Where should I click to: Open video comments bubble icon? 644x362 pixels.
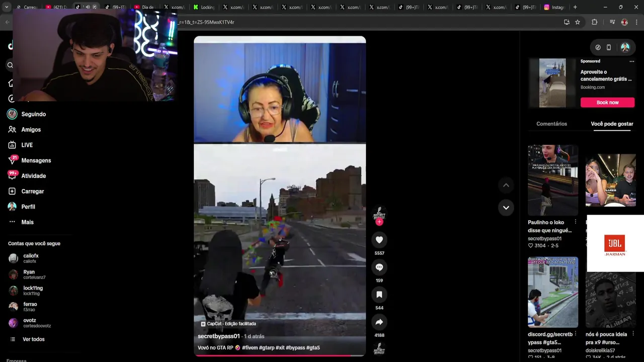[x=379, y=267]
